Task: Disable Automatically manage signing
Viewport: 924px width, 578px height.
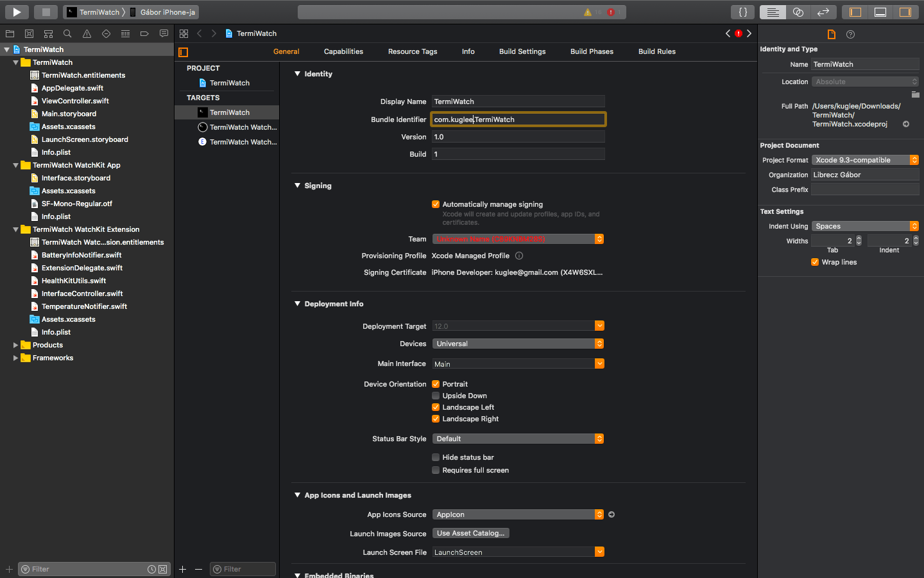Action: pyautogui.click(x=436, y=204)
